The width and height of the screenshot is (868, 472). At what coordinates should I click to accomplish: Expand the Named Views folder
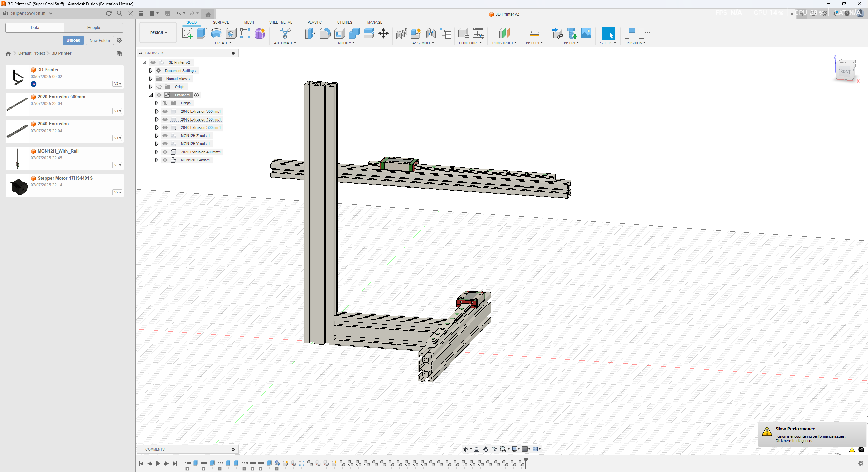(151, 79)
